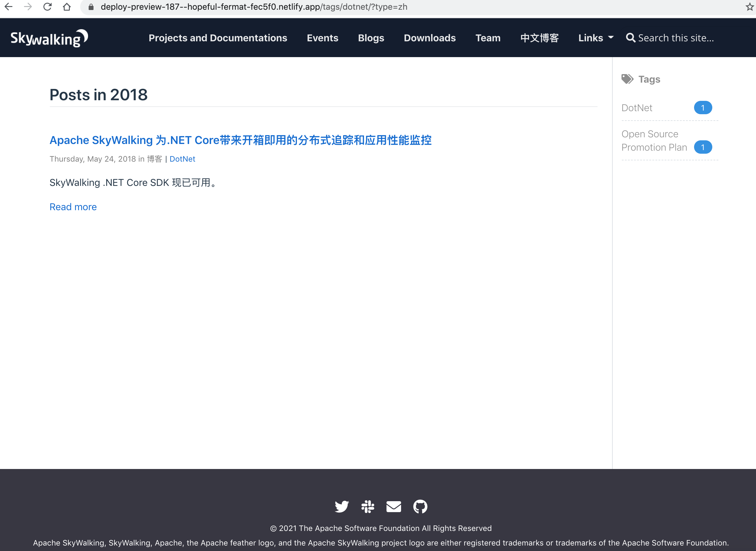This screenshot has height=551, width=756.
Task: Go to the Blogs page
Action: click(371, 38)
